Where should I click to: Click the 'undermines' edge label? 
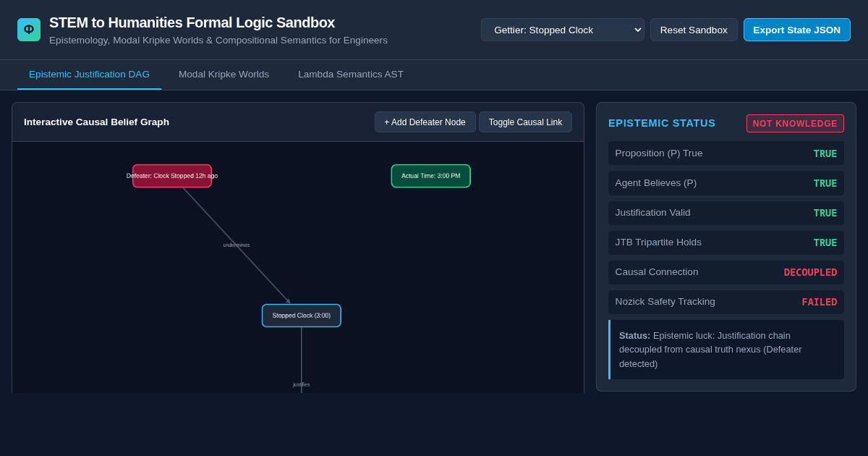pyautogui.click(x=237, y=245)
